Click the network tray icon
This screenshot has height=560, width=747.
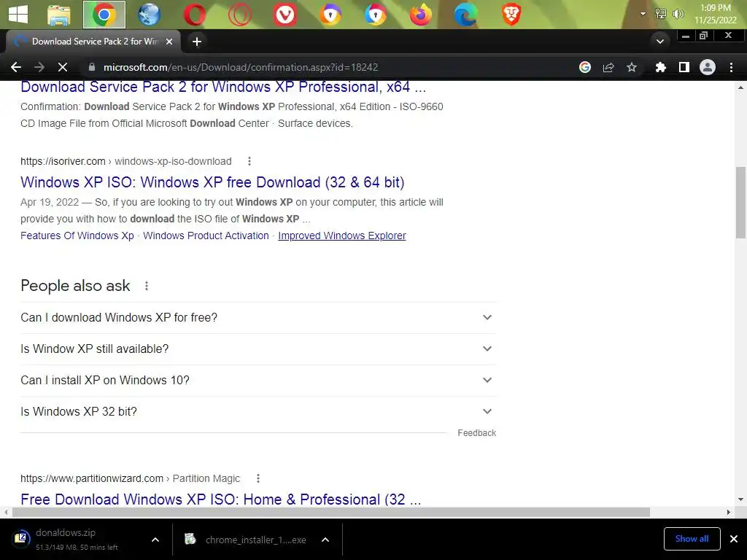[x=660, y=14]
